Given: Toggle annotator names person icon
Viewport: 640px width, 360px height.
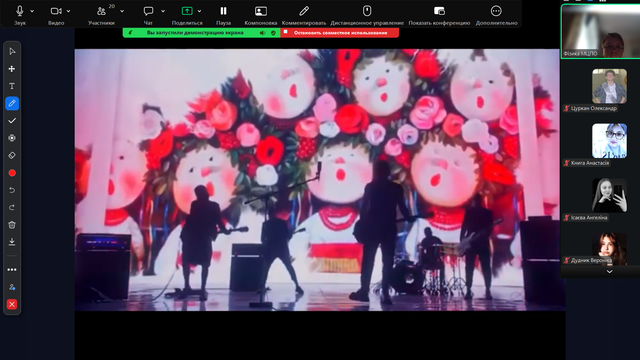Looking at the screenshot, I should pos(12,287).
